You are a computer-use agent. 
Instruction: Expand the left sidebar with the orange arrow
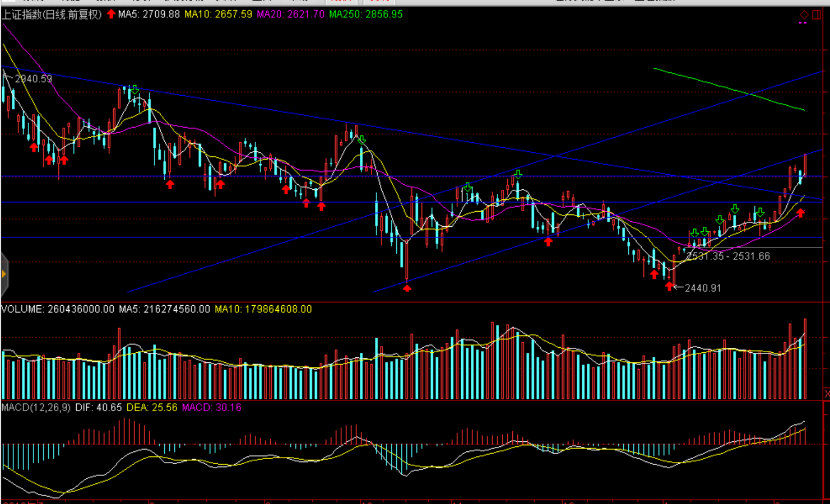click(3, 274)
